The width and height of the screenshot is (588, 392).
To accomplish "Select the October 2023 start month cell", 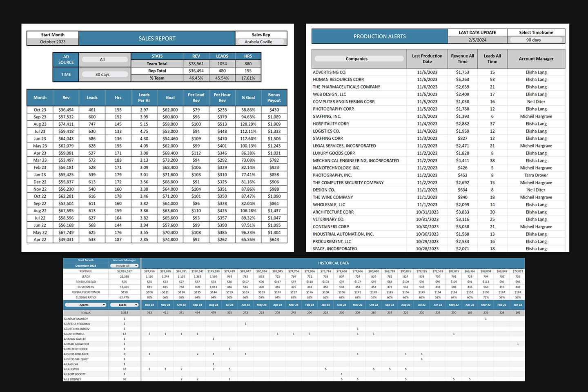I will pos(53,42).
